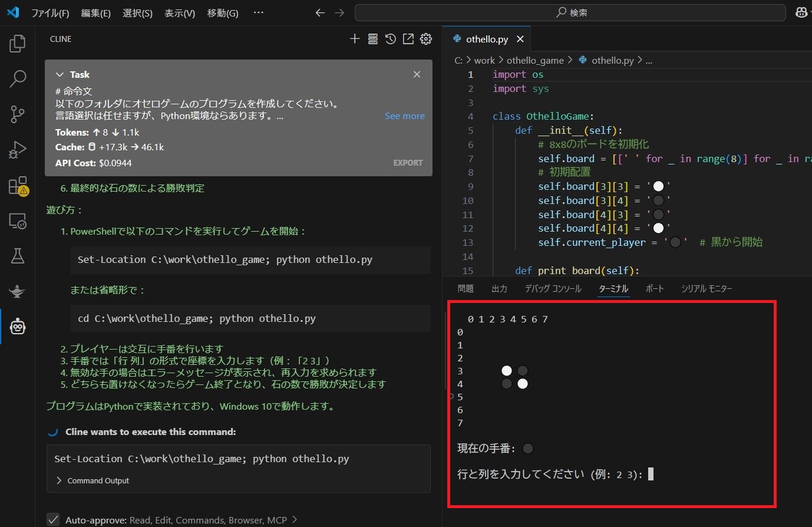The height and width of the screenshot is (527, 812).
Task: Open the MCP servers panel in Cline
Action: 372,39
